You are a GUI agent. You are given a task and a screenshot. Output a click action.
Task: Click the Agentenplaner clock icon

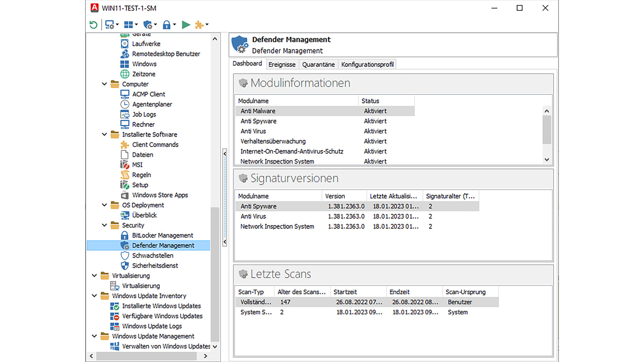point(124,104)
